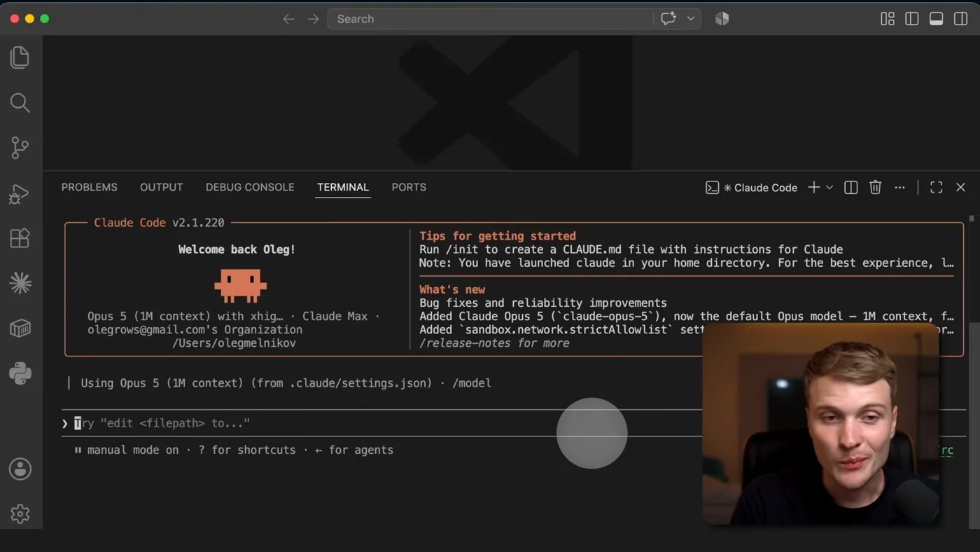
Task: Click "olegrows@gmail.com's Organization" text
Action: pos(195,329)
